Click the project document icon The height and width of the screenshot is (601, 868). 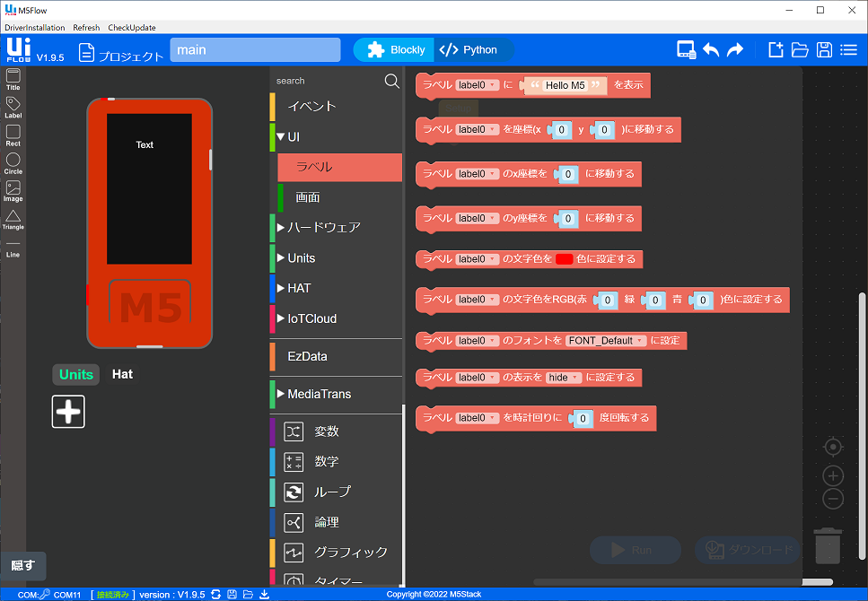[86, 52]
